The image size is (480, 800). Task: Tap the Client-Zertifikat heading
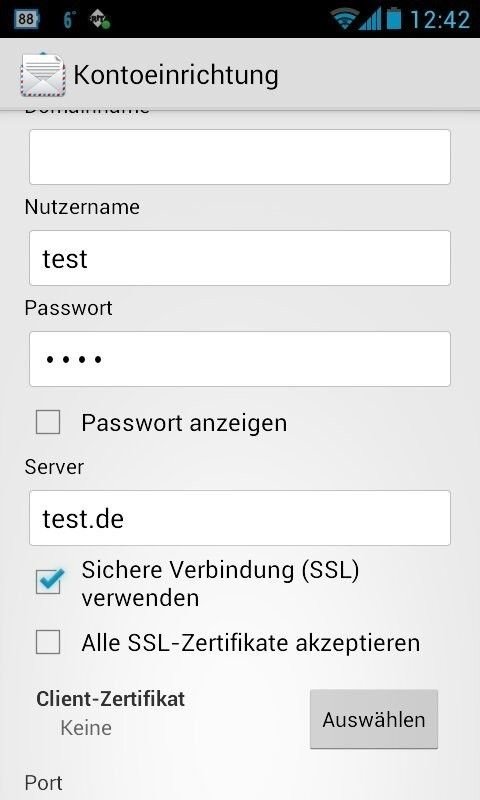[111, 699]
